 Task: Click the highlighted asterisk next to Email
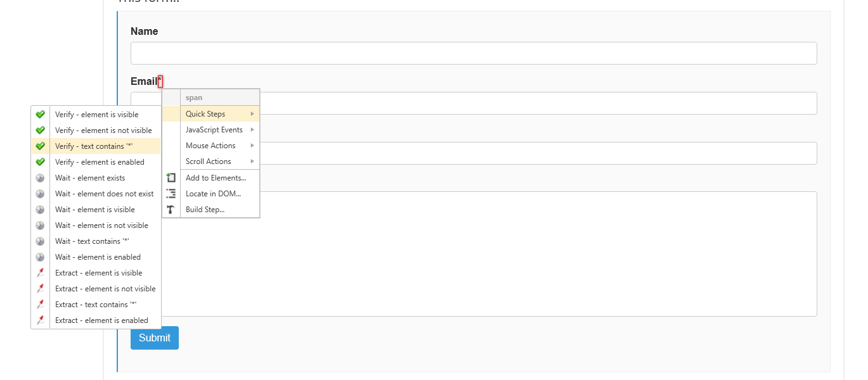[x=160, y=80]
